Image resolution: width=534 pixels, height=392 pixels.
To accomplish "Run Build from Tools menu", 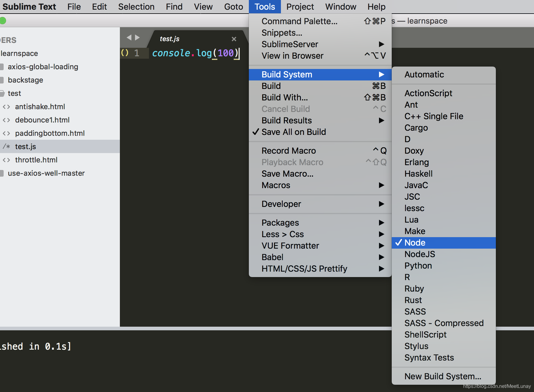I will (x=320, y=86).
